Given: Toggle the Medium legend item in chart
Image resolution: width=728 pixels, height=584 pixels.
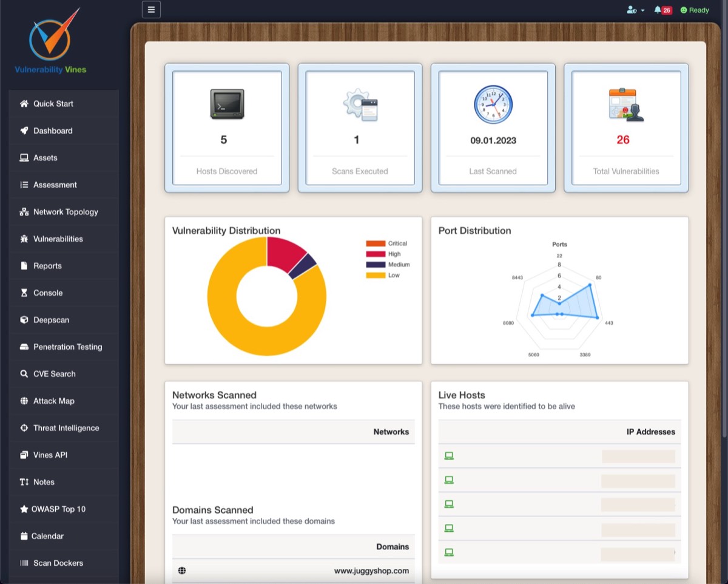Looking at the screenshot, I should coord(386,265).
